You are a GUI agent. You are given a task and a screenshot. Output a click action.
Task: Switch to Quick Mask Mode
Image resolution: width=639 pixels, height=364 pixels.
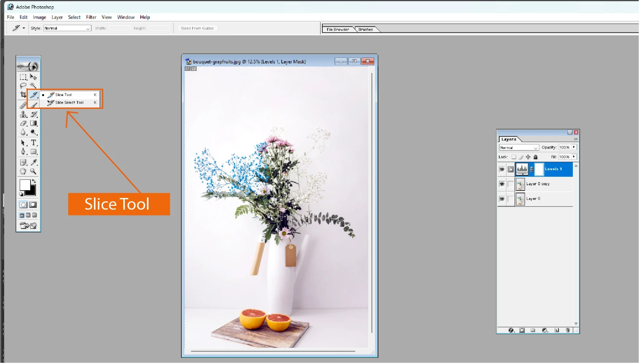[33, 205]
